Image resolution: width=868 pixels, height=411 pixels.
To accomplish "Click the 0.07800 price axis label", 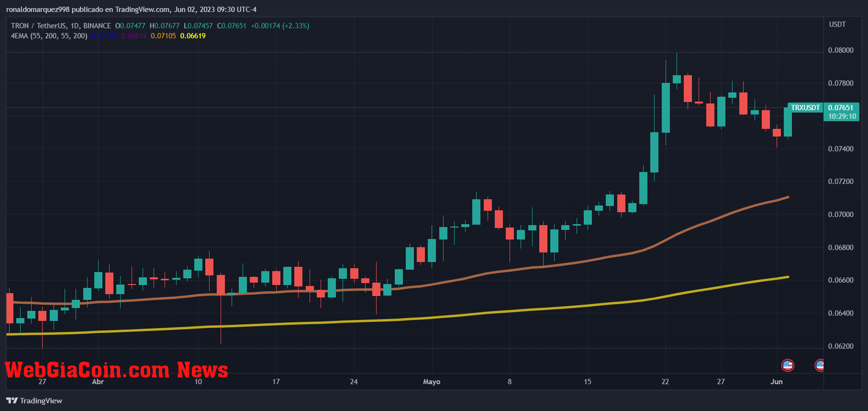I will pyautogui.click(x=841, y=83).
